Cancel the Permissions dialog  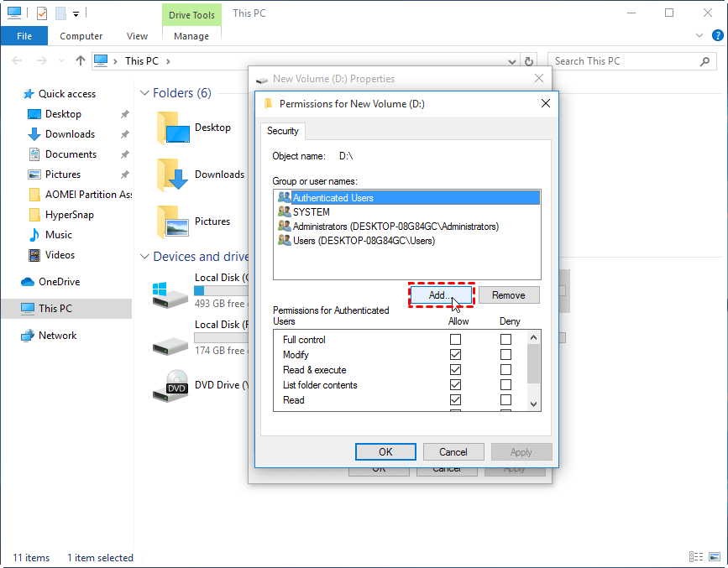(453, 452)
